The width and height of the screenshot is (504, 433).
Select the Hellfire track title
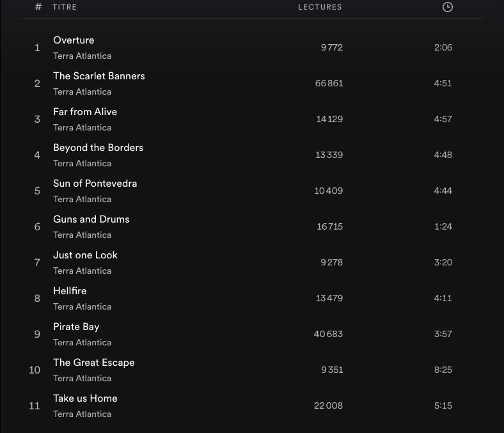[x=70, y=291]
